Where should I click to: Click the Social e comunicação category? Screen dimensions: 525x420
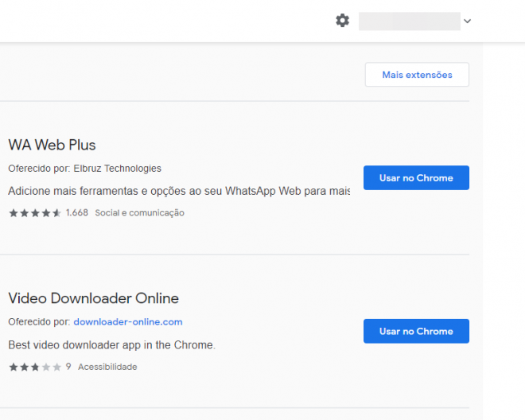(140, 212)
